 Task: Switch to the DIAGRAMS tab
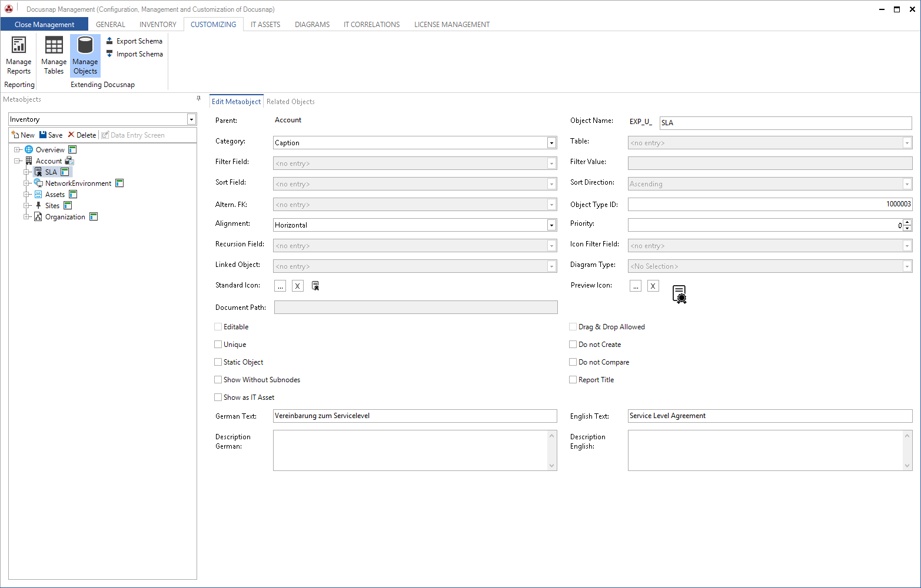pyautogui.click(x=312, y=25)
